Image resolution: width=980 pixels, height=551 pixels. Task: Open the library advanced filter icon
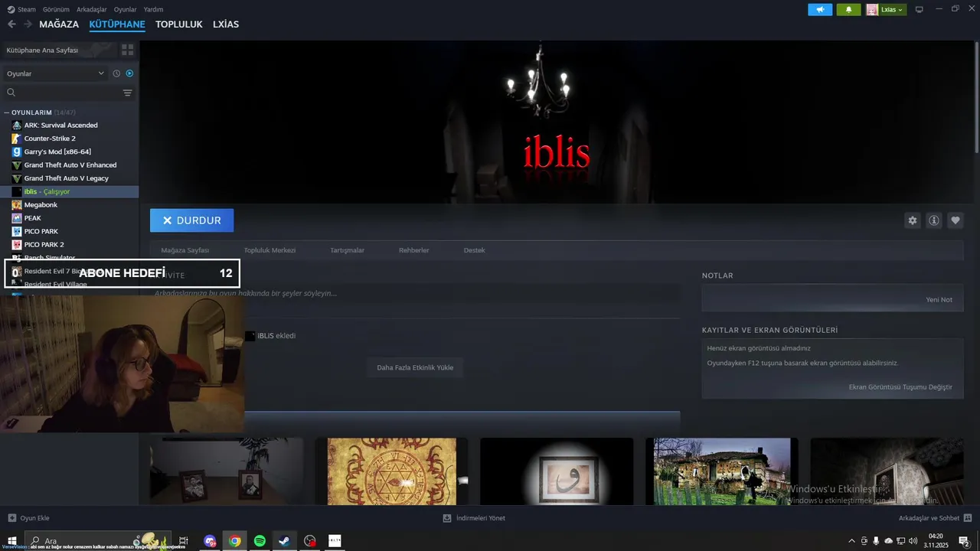127,93
